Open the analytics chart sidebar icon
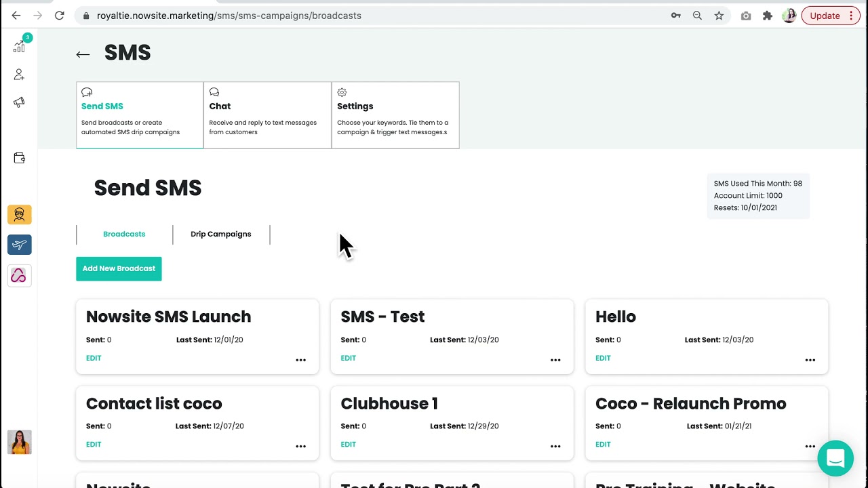The width and height of the screenshot is (868, 488). click(20, 46)
